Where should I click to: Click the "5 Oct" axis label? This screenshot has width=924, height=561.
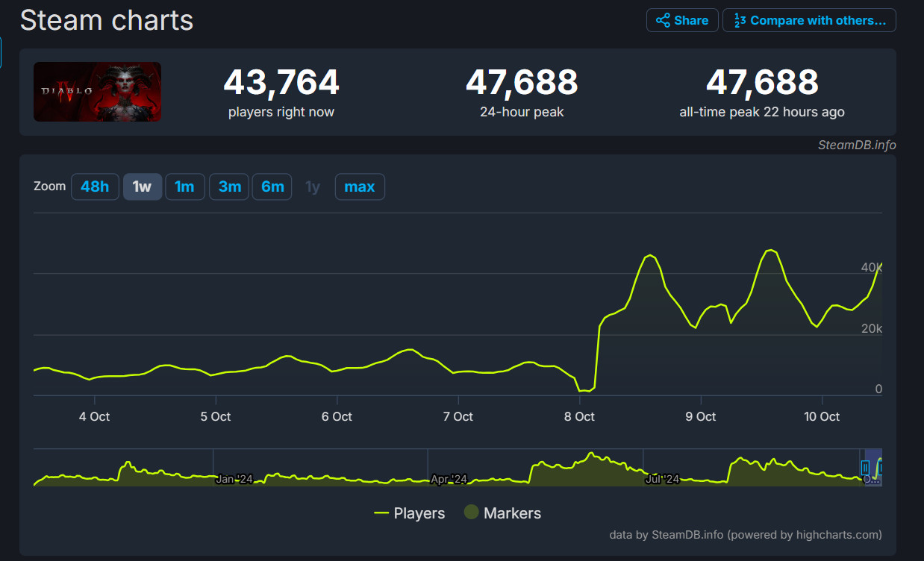pos(215,416)
